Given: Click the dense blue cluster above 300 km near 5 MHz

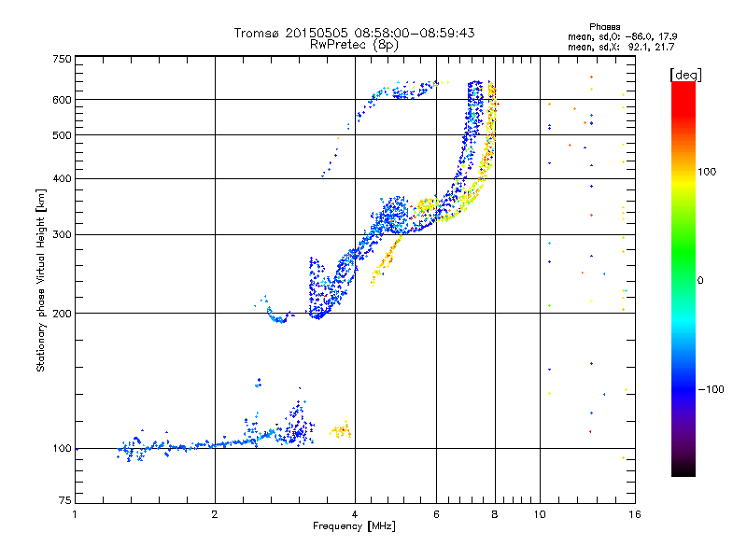Looking at the screenshot, I should point(393,216).
